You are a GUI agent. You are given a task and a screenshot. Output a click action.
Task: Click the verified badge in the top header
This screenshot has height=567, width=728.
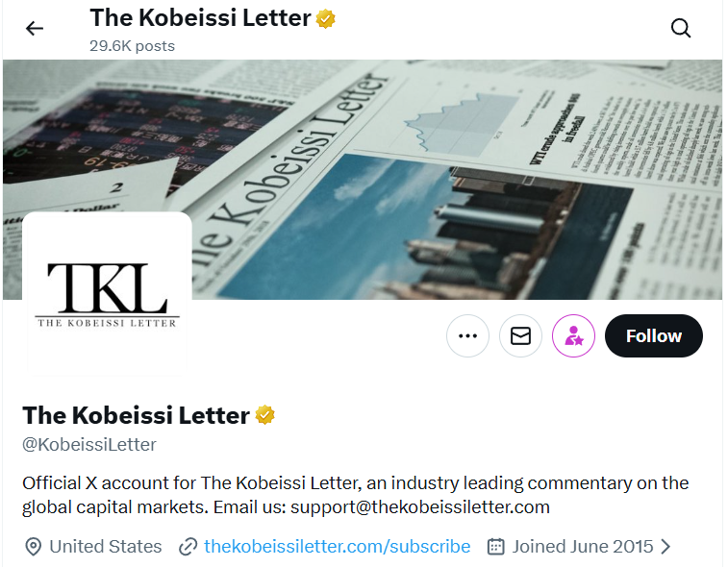[x=327, y=18]
